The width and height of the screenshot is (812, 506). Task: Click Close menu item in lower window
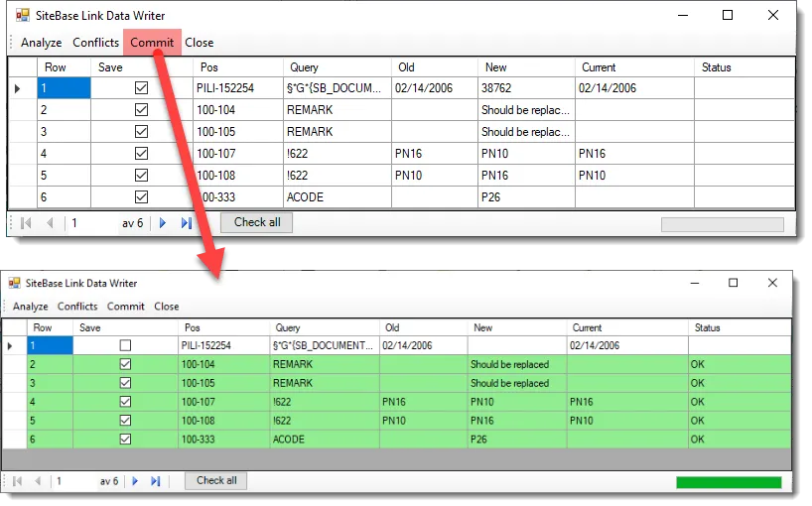(x=167, y=307)
